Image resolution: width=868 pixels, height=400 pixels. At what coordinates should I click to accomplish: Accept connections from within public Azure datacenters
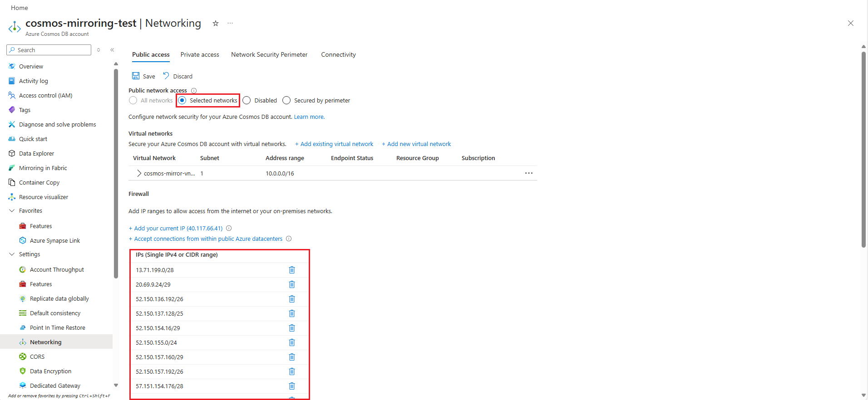tap(205, 239)
